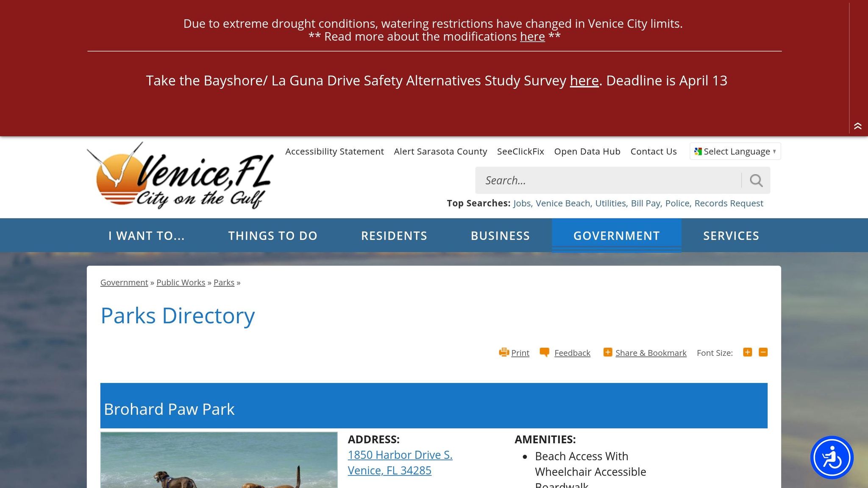Decrease font size with minus icon
The height and width of the screenshot is (488, 868).
tap(763, 352)
